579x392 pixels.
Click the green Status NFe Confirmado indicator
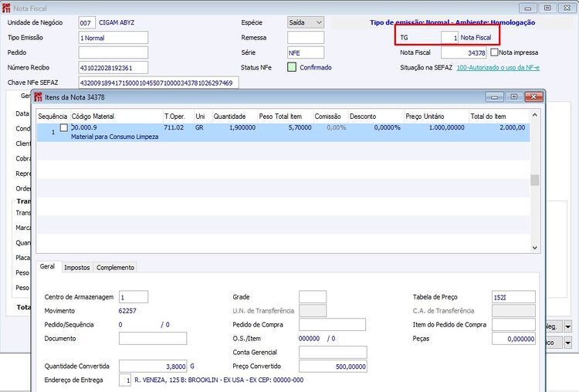(x=292, y=67)
